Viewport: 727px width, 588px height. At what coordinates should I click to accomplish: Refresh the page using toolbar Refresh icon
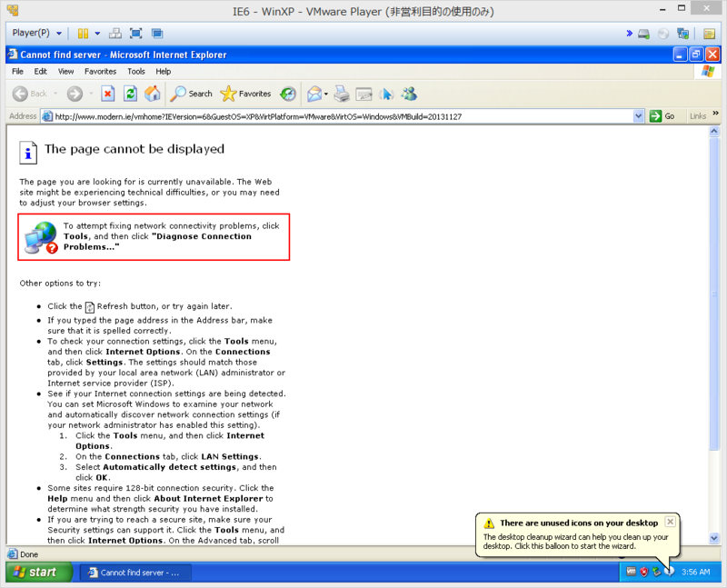coord(130,94)
